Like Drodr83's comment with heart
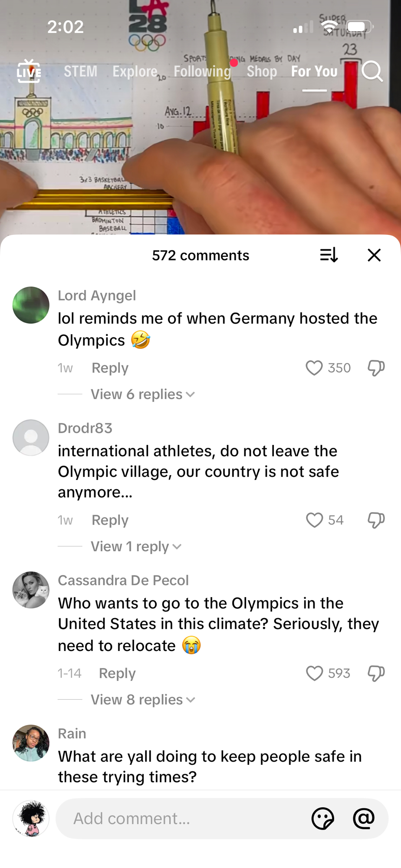401x868 pixels. pyautogui.click(x=314, y=520)
